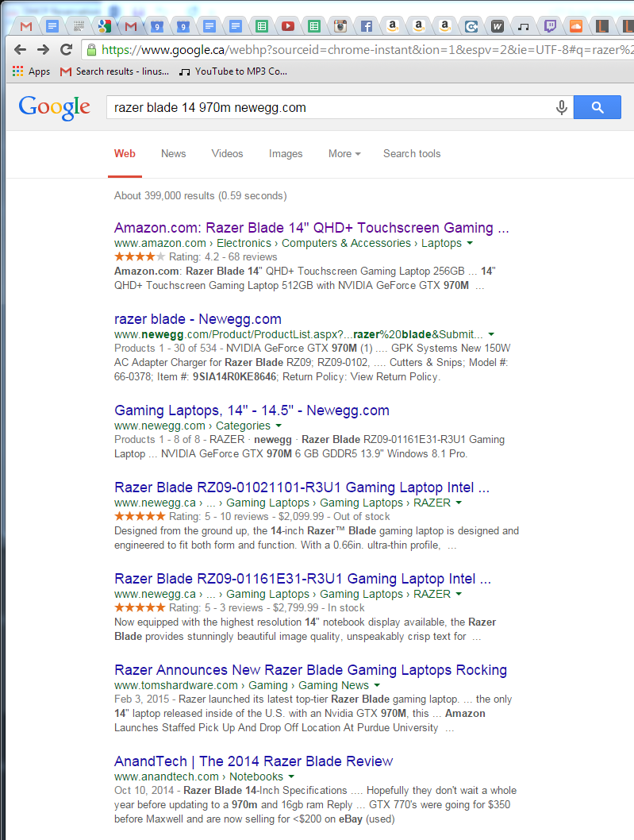Open 'Gaming Laptops, 14" - 14.5"' Newegg result

click(252, 410)
